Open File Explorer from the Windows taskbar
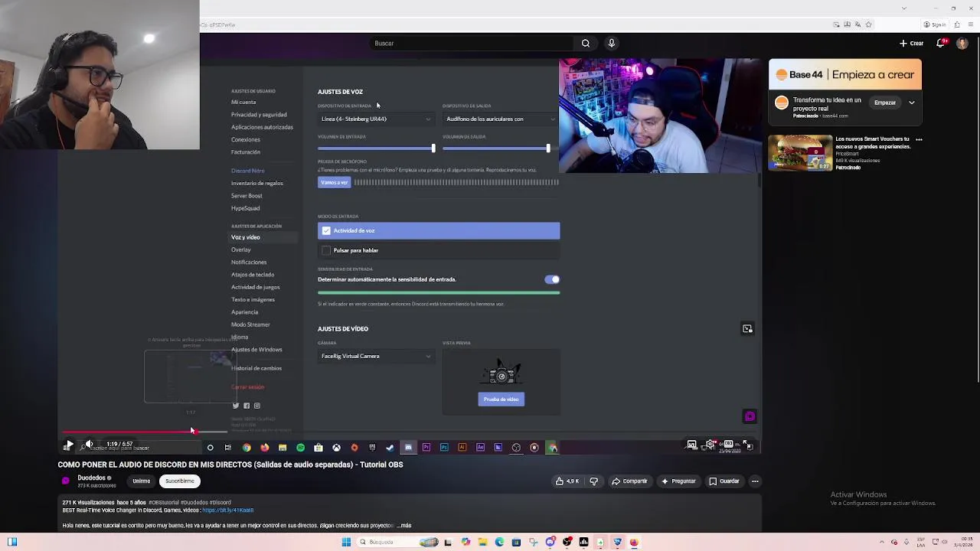This screenshot has width=980, height=551. pos(482,542)
